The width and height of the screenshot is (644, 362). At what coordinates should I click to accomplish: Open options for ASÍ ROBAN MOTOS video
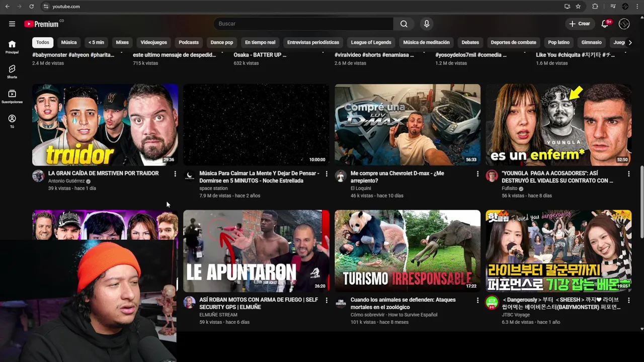tap(327, 300)
